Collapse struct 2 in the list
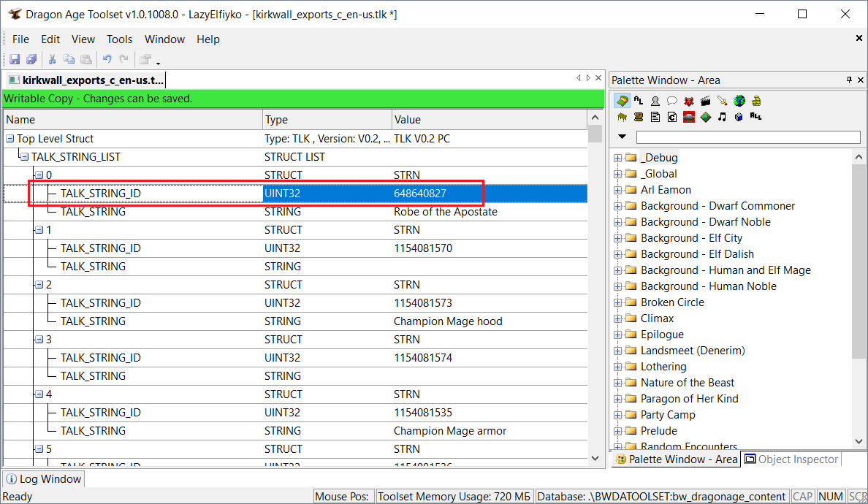 39,285
